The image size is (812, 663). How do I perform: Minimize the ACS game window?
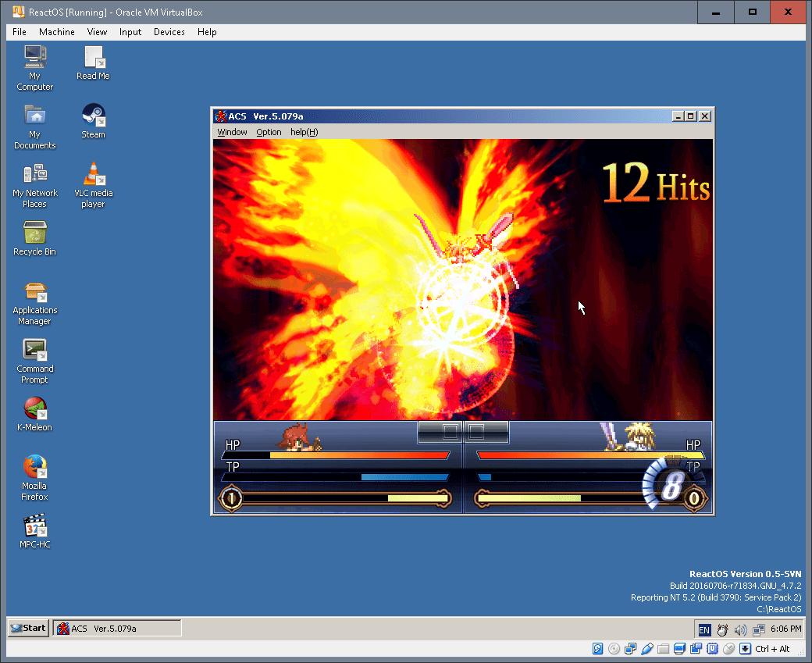pyautogui.click(x=678, y=116)
